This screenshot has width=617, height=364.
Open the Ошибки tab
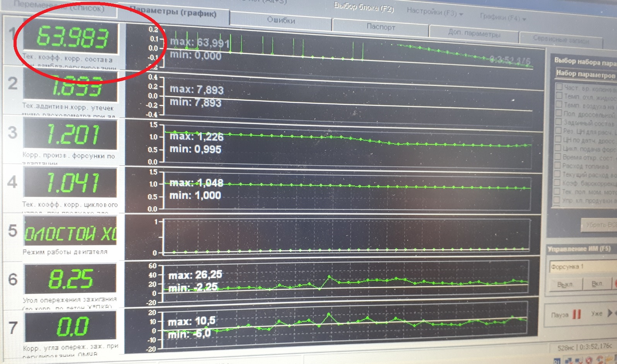tap(281, 20)
